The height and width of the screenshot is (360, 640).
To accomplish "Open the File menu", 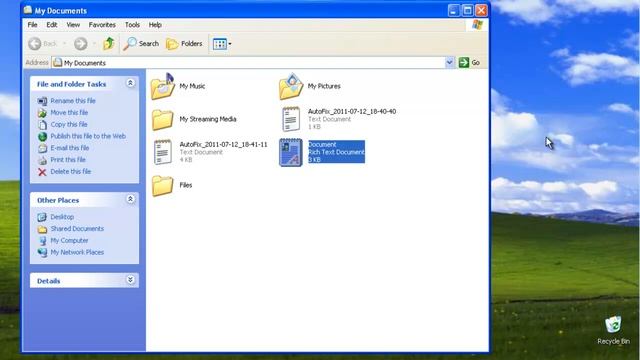I will tap(32, 25).
